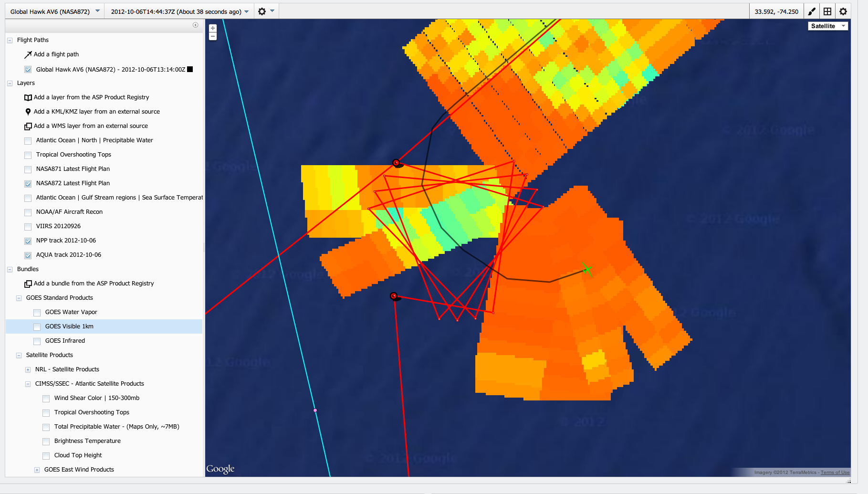Click the Add a flight path arrow icon
Image resolution: width=868 pixels, height=494 pixels.
point(28,55)
